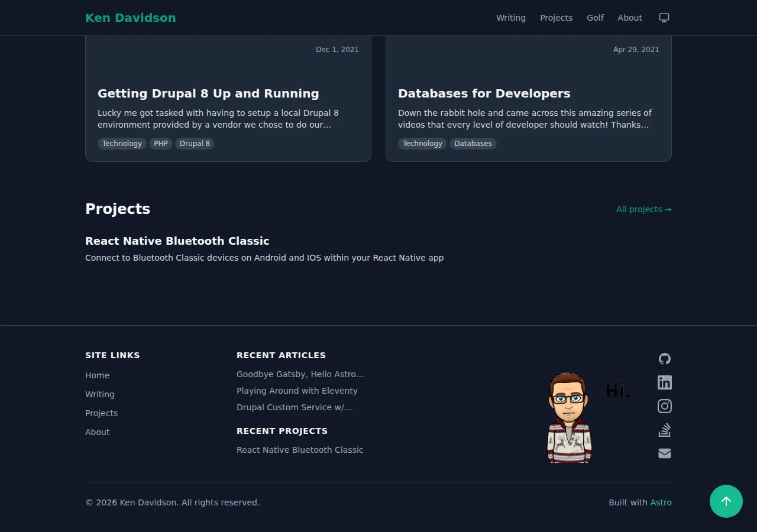The height and width of the screenshot is (532, 757).
Task: Open the Playing Around with Eleventy article
Action: coord(297,390)
